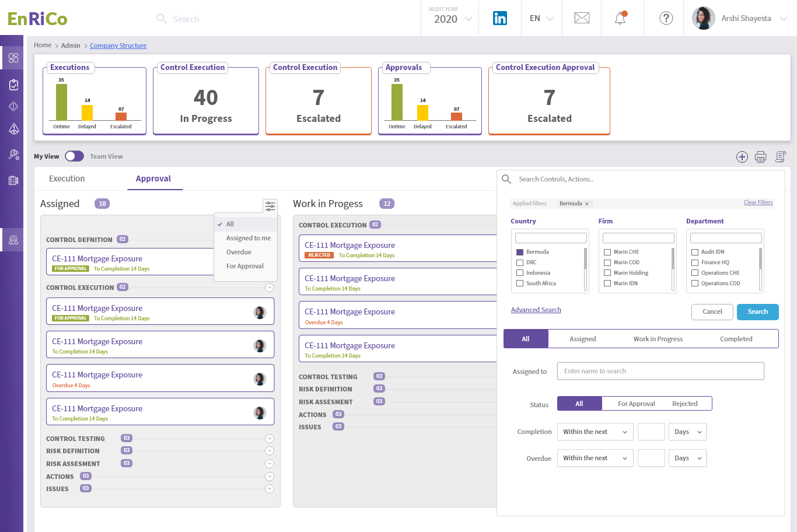Check the Finance HQ department checkbox
The image size is (797, 532).
click(695, 262)
